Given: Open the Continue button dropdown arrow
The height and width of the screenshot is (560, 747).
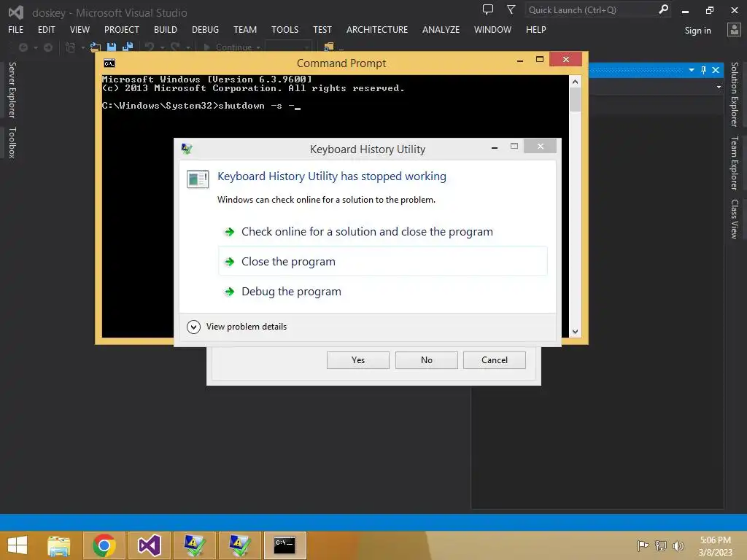Looking at the screenshot, I should click(x=258, y=47).
